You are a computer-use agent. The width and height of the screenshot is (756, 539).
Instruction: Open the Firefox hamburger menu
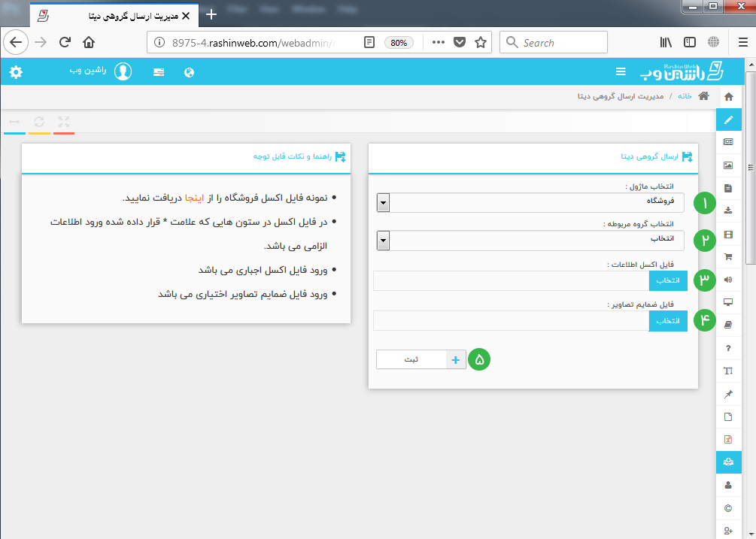[743, 42]
